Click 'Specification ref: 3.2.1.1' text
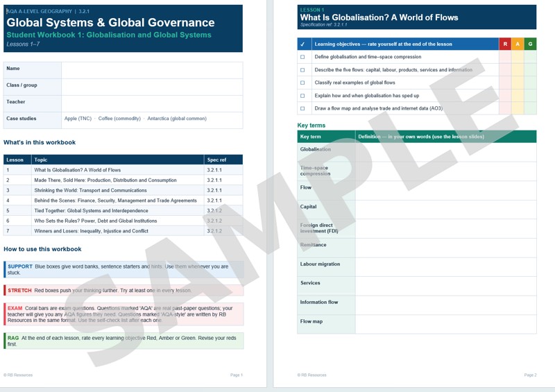This screenshot has height=392, width=555. [323, 25]
